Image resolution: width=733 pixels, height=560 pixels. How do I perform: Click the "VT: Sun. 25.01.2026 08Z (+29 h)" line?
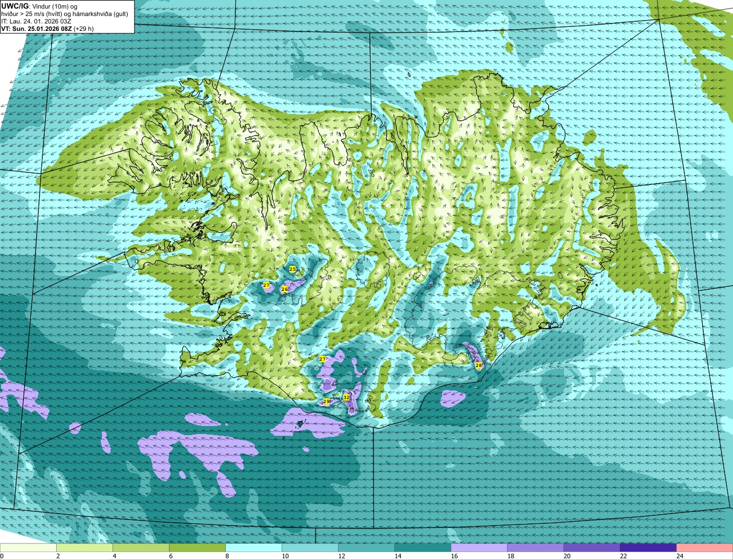(48, 28)
